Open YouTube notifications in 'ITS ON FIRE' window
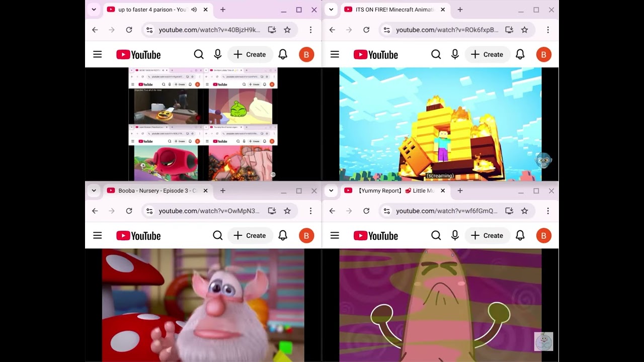644x362 pixels. click(x=520, y=54)
